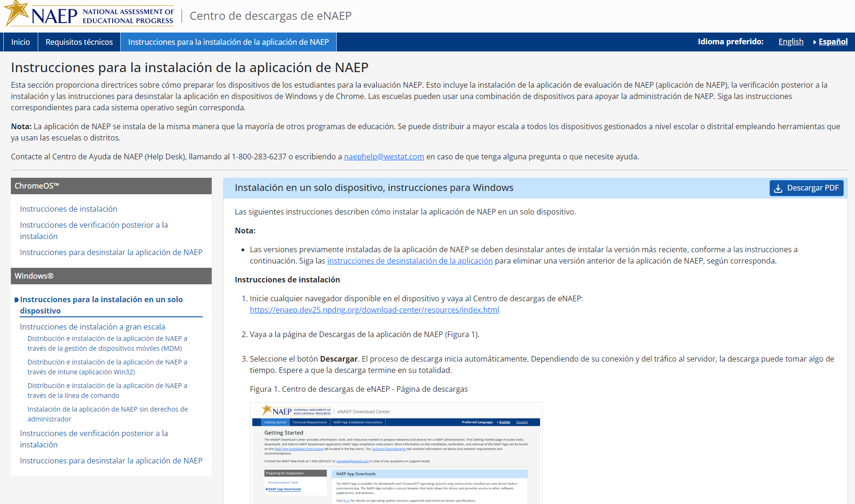Click the naephelp@westat.com email link
This screenshot has width=855, height=504.
pyautogui.click(x=384, y=157)
